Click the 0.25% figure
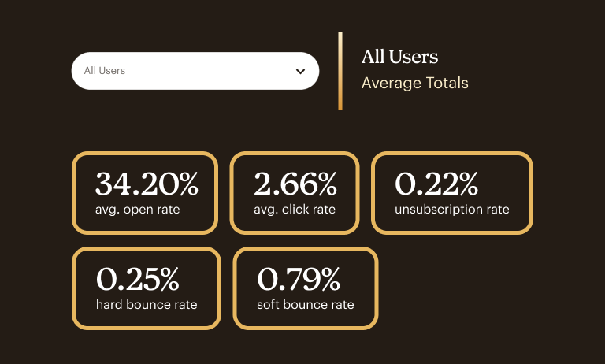The image size is (605, 364). click(x=138, y=279)
